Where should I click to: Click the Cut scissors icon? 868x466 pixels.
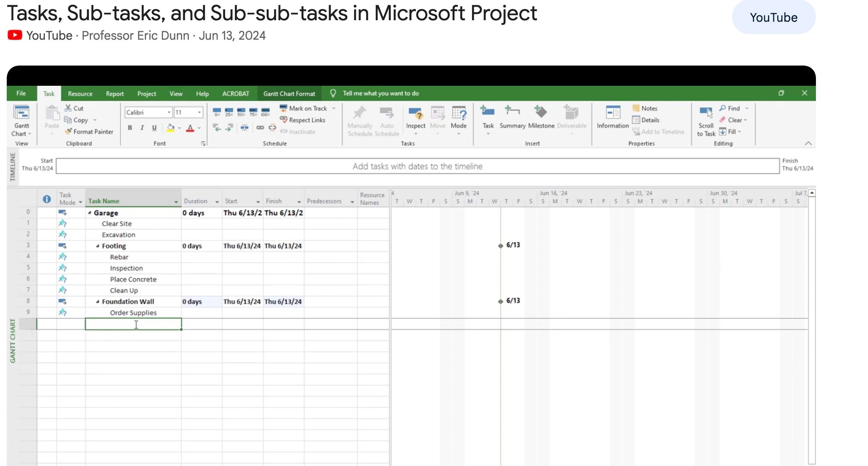click(68, 108)
